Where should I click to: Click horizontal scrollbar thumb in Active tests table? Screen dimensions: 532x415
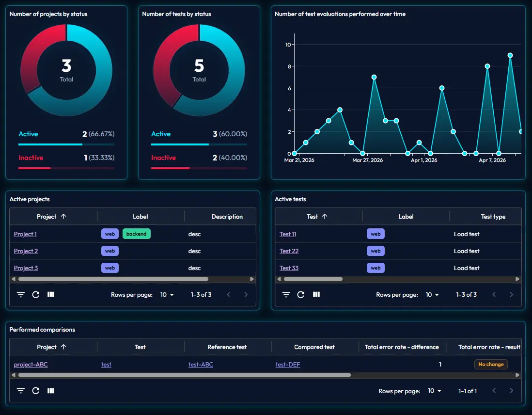[x=313, y=279]
